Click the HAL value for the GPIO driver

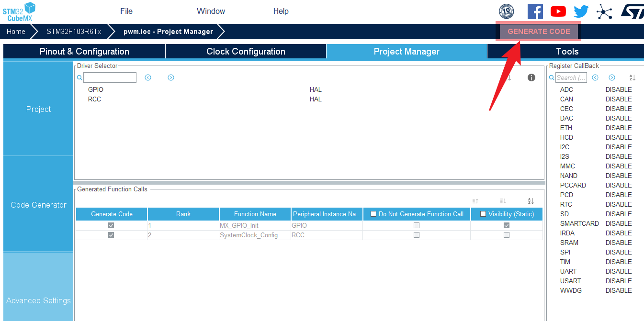pos(316,89)
